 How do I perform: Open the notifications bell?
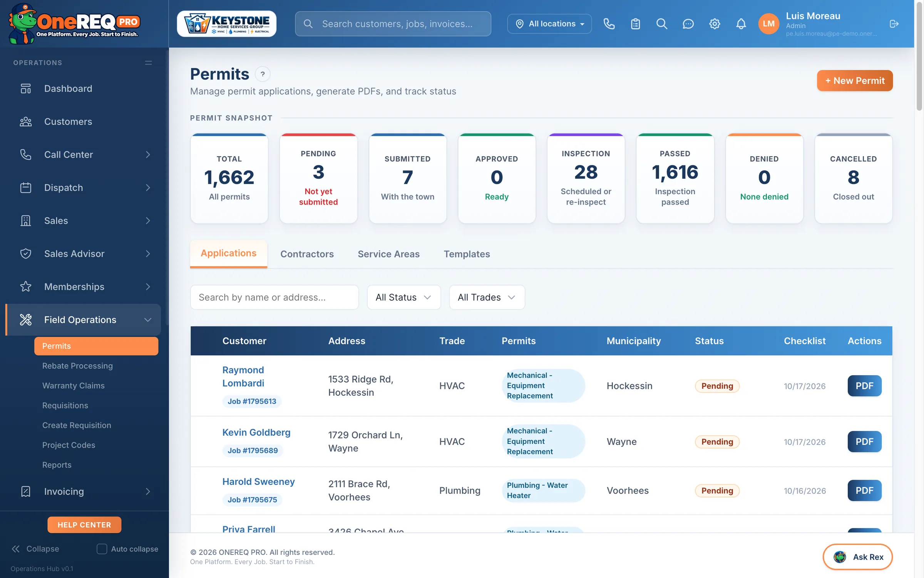click(x=741, y=24)
